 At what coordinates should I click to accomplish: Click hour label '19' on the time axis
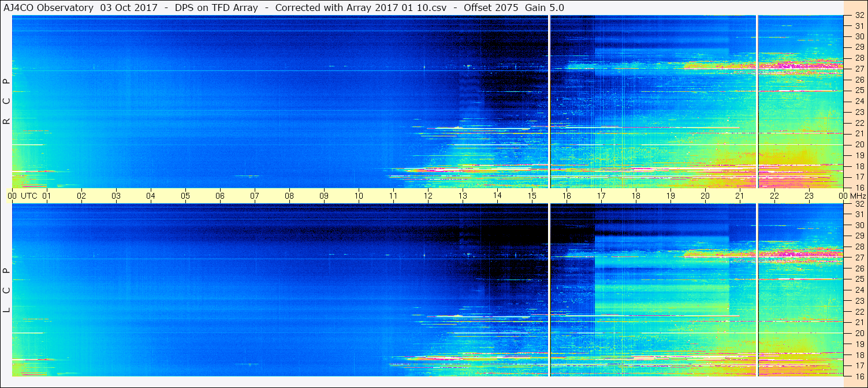click(670, 196)
